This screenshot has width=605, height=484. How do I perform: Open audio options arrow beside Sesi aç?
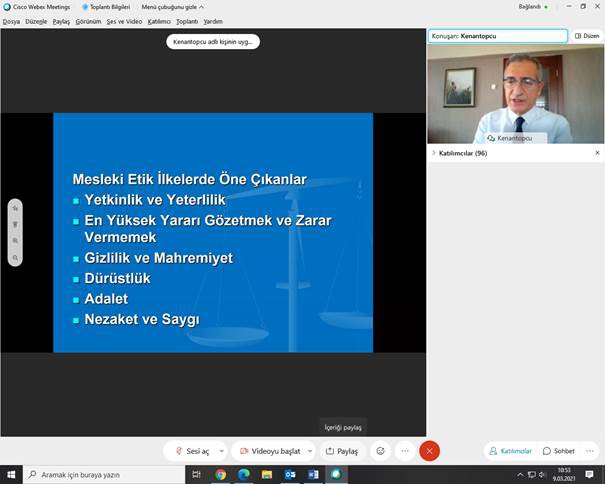tap(220, 451)
